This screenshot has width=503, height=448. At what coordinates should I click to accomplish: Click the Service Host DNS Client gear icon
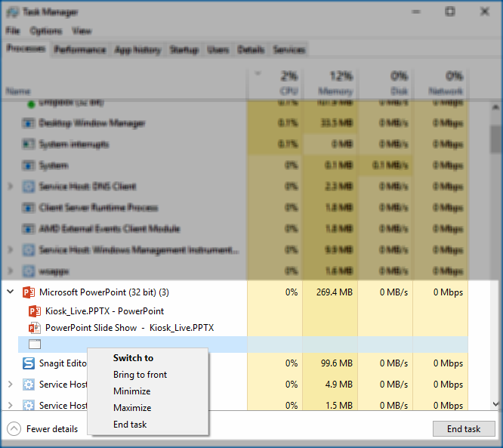[29, 187]
